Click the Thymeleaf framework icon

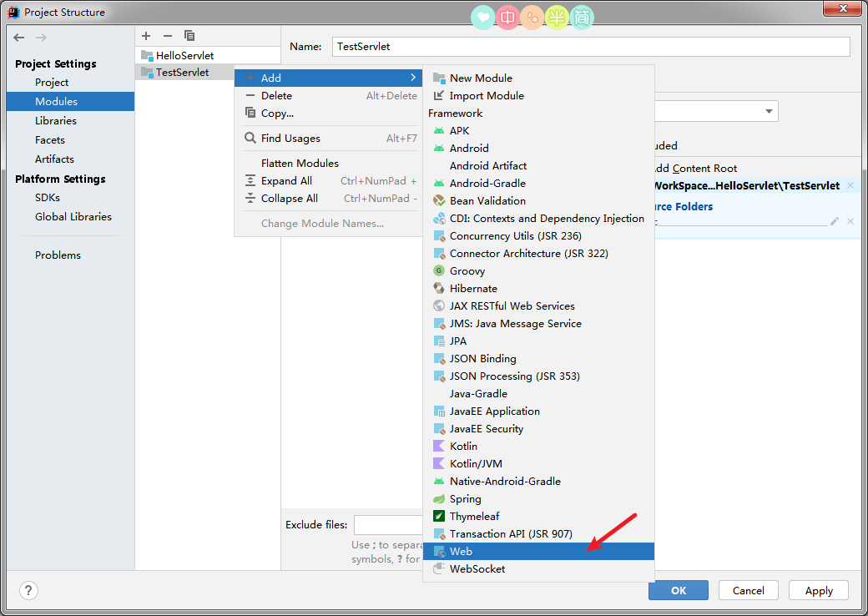click(439, 517)
